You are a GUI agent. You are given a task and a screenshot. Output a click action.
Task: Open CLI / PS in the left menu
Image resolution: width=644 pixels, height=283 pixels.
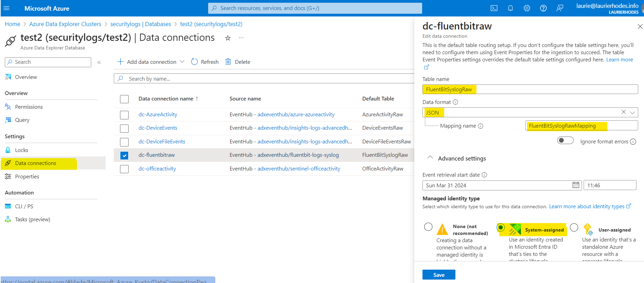click(x=24, y=207)
